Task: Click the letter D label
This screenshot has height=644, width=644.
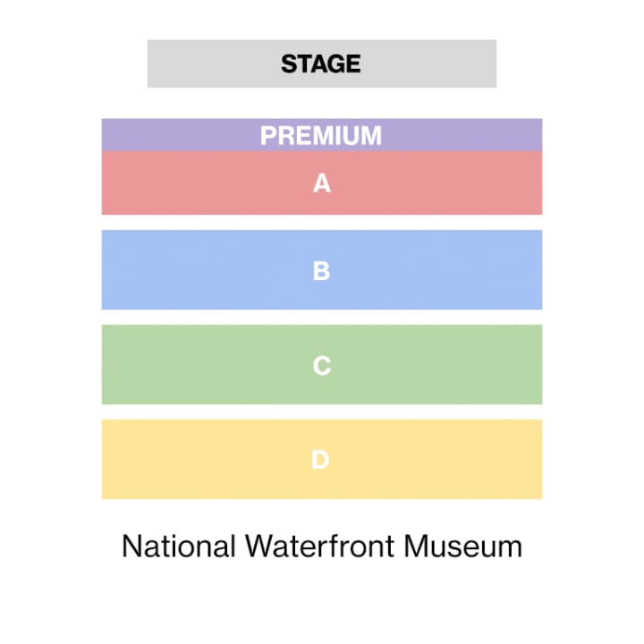Action: (320, 460)
